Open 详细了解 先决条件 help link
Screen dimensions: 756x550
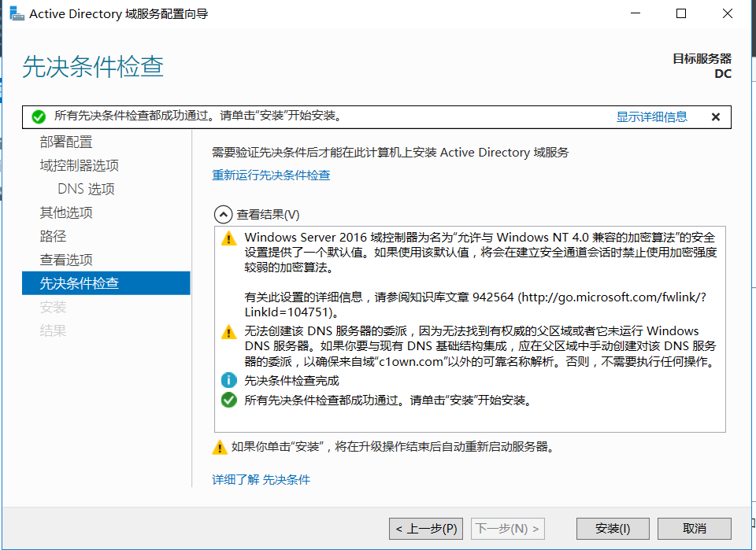tap(261, 479)
